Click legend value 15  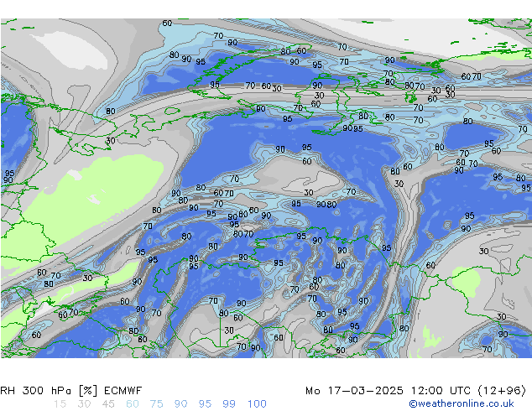point(60,403)
